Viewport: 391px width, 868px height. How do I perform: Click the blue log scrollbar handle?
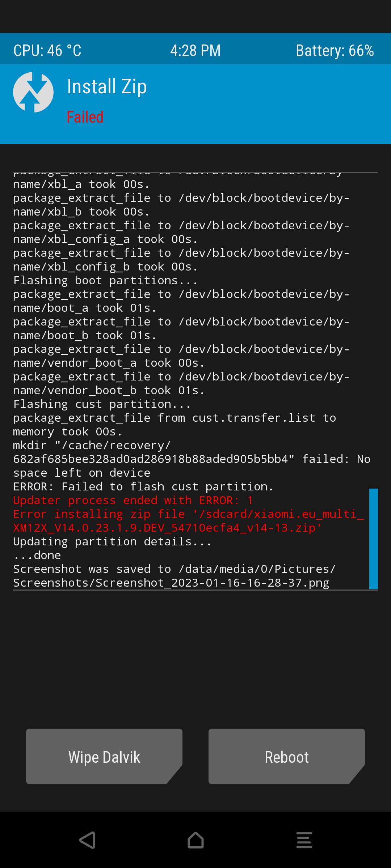pyautogui.click(x=374, y=539)
